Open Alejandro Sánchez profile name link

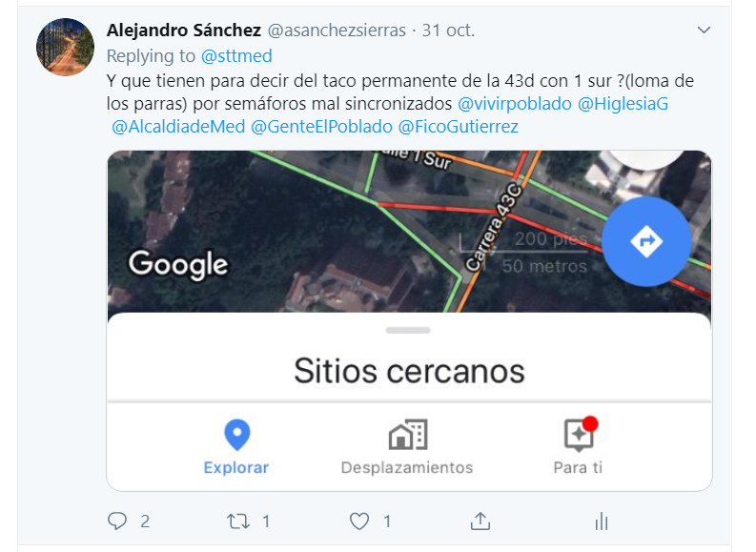[x=184, y=31]
